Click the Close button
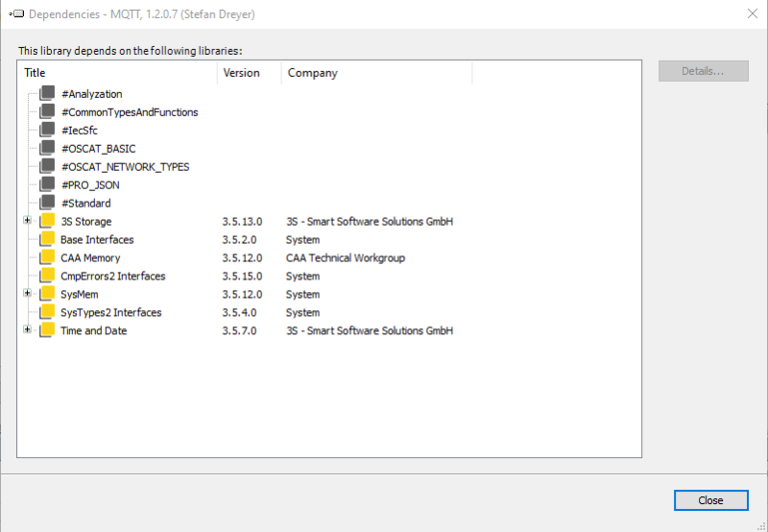The height and width of the screenshot is (532, 768). coord(710,500)
